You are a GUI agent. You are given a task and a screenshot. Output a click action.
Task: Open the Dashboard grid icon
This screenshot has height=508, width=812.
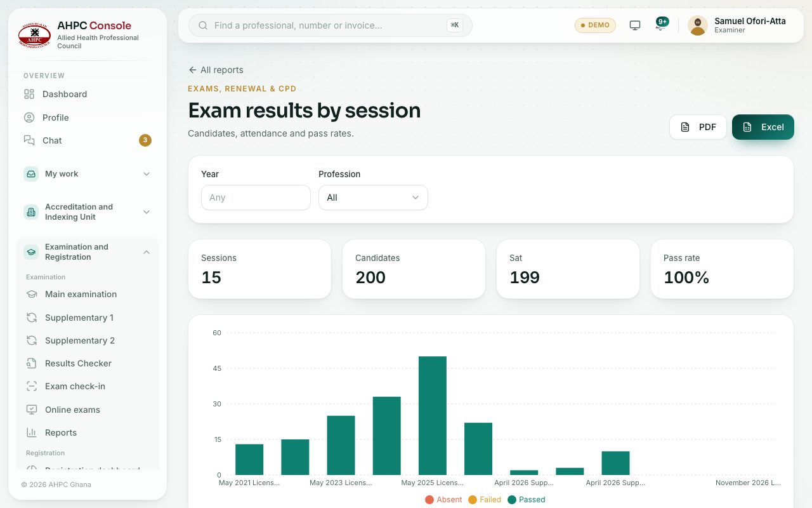(x=29, y=94)
